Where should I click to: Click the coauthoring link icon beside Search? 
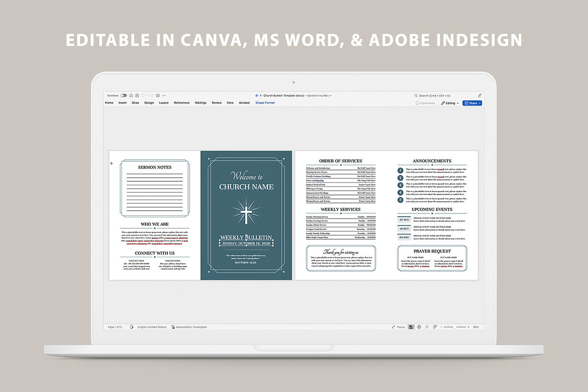(x=480, y=96)
